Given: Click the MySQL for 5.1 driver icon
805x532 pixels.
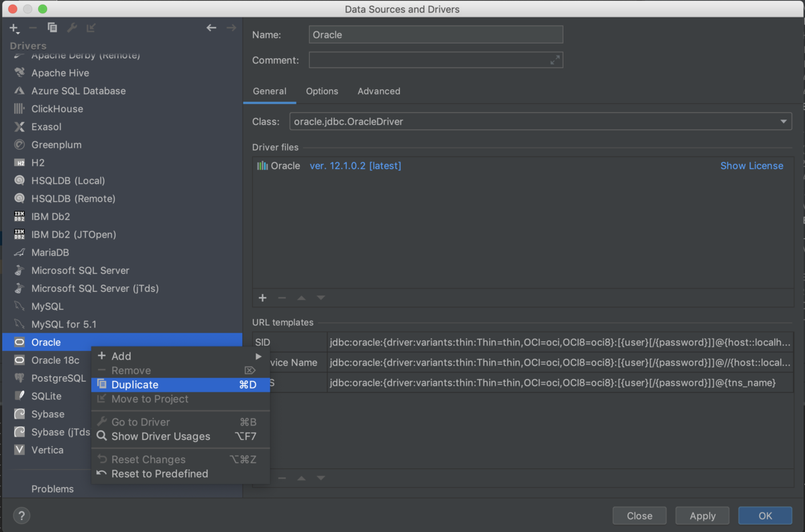Looking at the screenshot, I should tap(19, 324).
